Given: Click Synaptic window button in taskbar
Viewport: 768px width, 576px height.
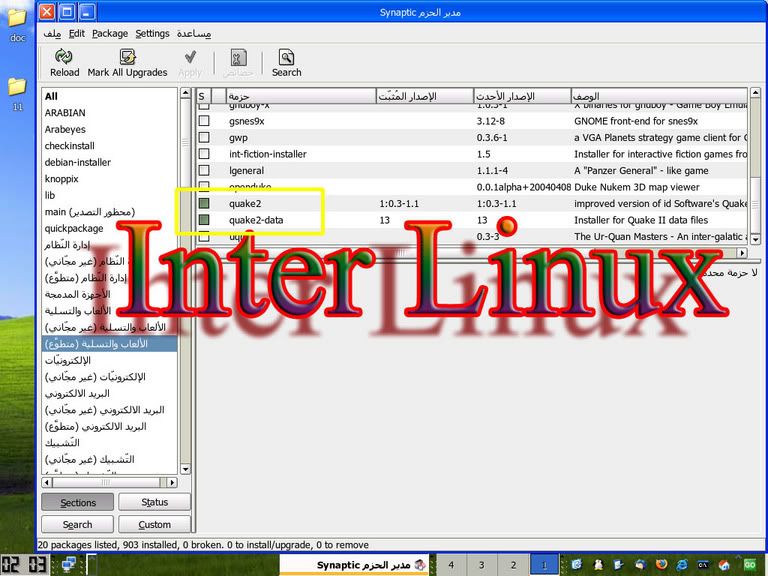Looking at the screenshot, I should pyautogui.click(x=355, y=565).
